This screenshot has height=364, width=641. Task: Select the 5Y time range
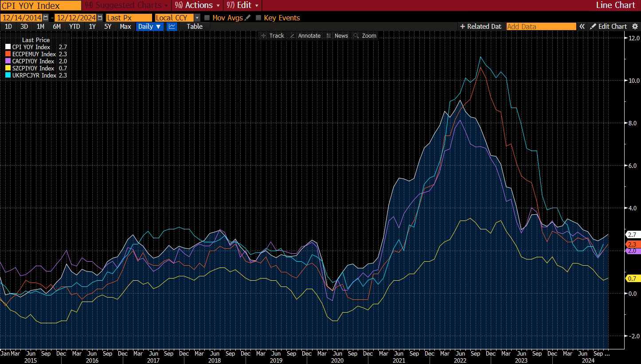(x=108, y=27)
